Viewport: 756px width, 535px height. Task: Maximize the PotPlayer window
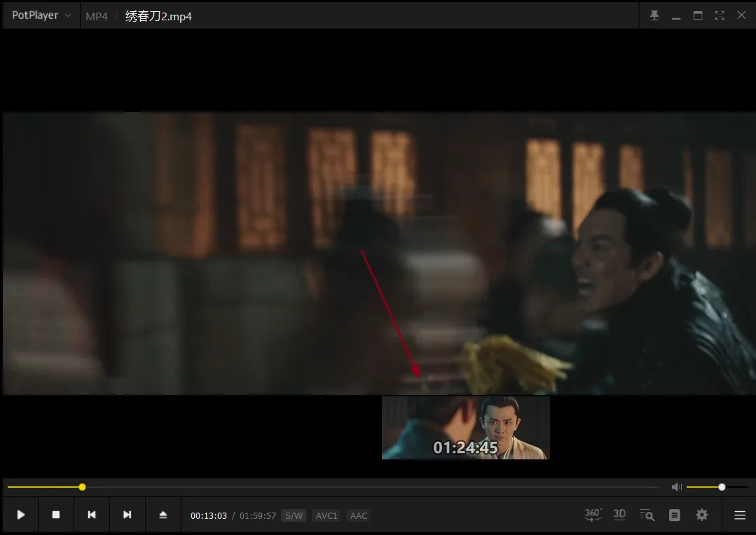pyautogui.click(x=698, y=15)
